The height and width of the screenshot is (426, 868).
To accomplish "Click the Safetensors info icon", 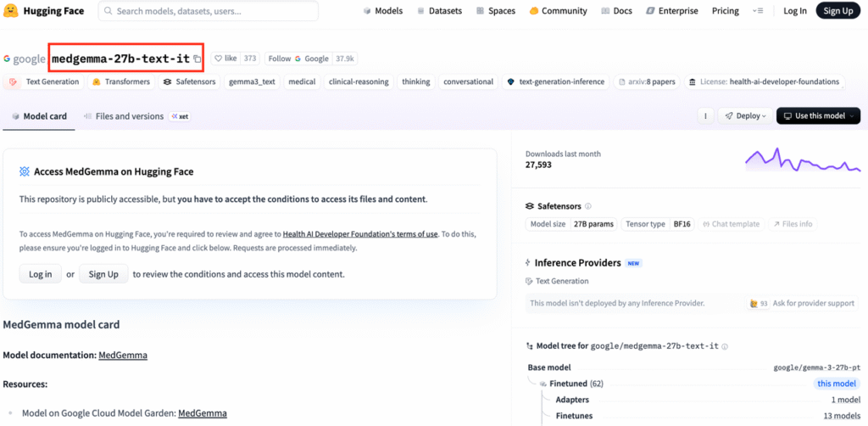I will coord(588,206).
